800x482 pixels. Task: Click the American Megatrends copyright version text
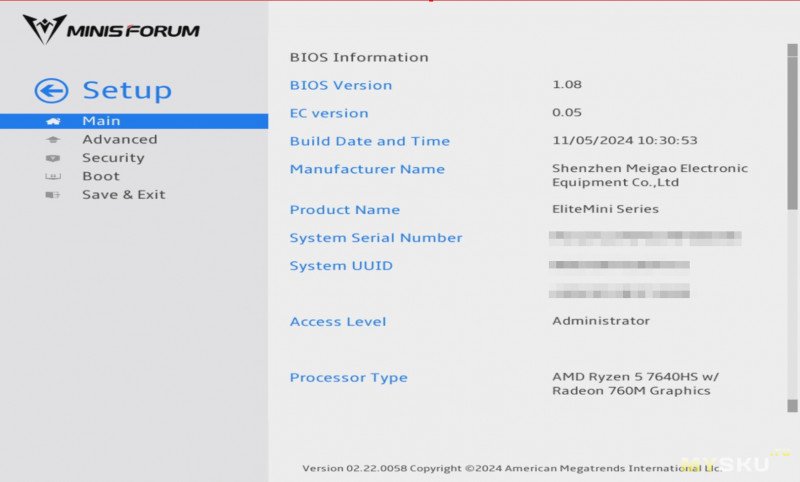pyautogui.click(x=512, y=468)
